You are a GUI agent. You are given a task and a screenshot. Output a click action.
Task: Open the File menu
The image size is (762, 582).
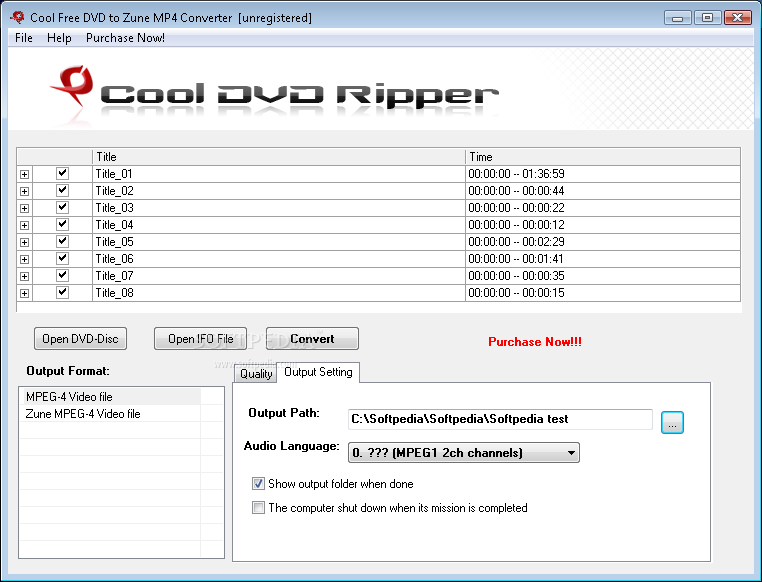pos(24,38)
